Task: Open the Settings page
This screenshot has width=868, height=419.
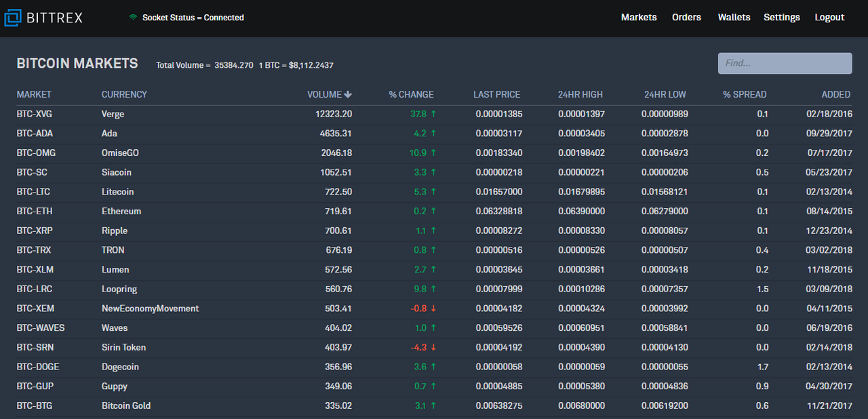Action: pos(782,18)
